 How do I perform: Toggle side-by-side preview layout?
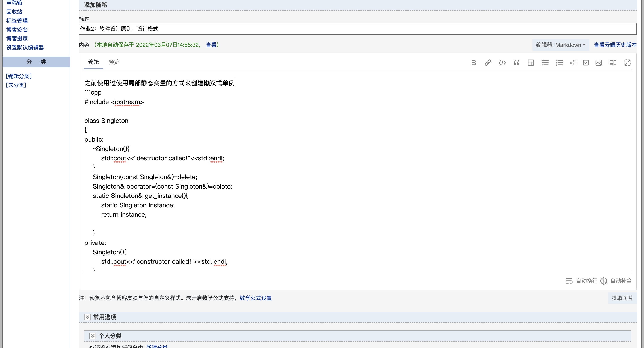[613, 62]
